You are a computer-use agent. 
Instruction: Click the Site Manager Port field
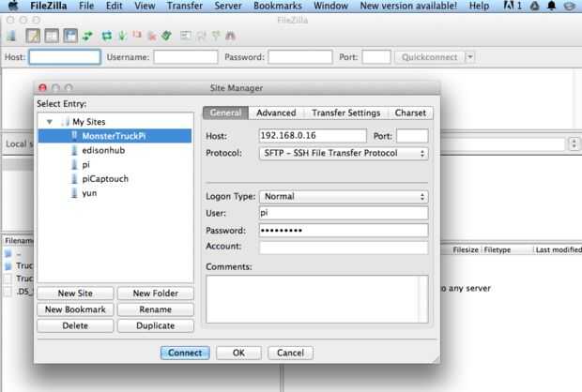pyautogui.click(x=412, y=136)
